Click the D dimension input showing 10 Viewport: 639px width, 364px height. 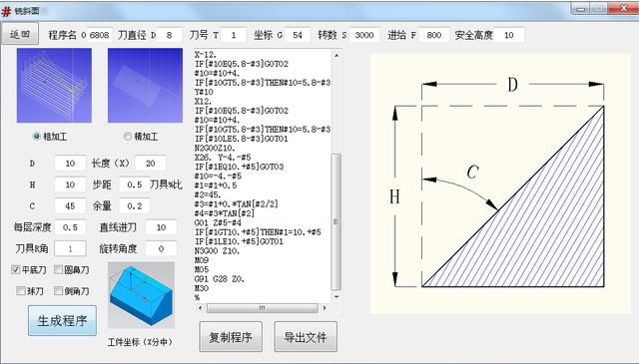(70, 164)
